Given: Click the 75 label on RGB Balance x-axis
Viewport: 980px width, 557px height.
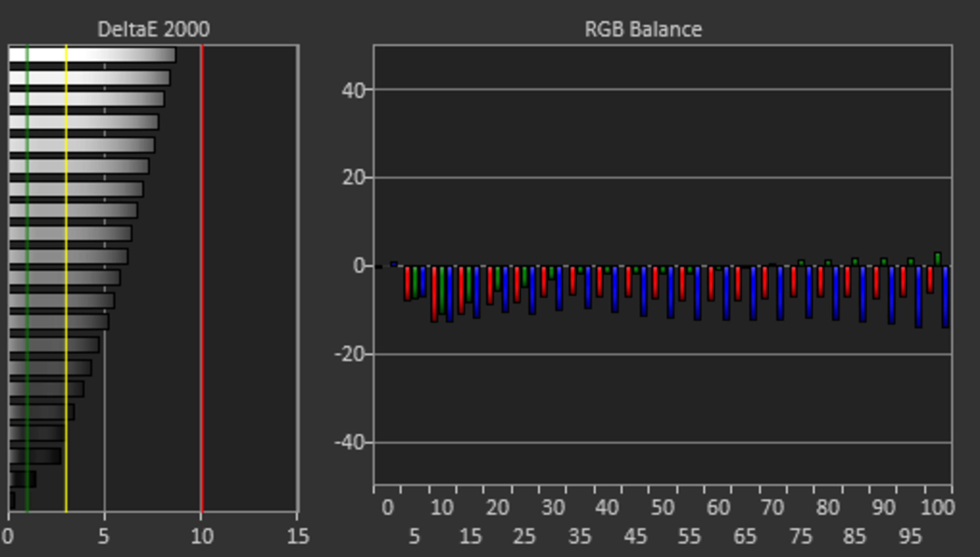Looking at the screenshot, I should 801,536.
